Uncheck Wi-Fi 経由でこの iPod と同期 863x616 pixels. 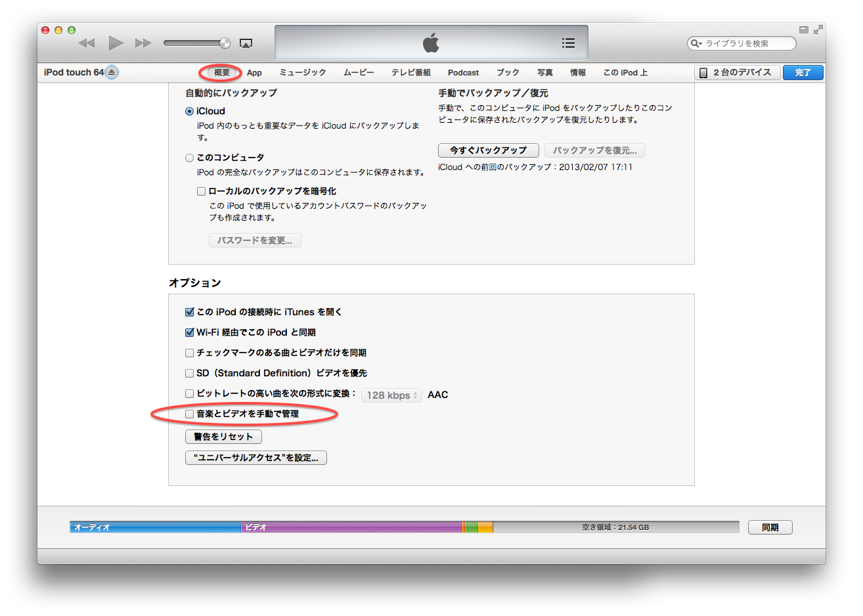point(190,333)
